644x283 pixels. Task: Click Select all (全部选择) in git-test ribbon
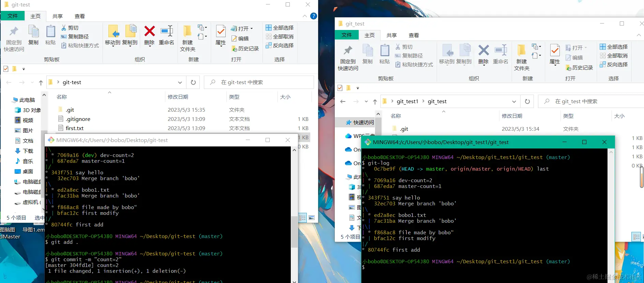pyautogui.click(x=280, y=28)
